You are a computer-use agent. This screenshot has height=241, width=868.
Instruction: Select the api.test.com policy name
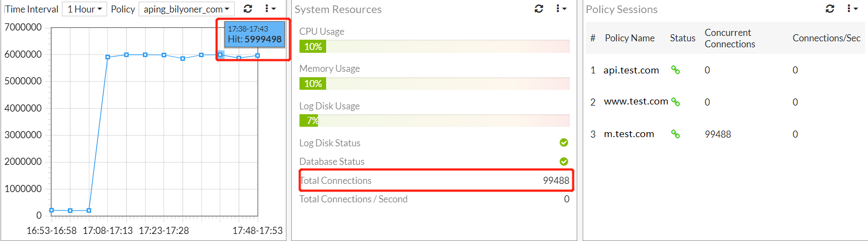[631, 70]
